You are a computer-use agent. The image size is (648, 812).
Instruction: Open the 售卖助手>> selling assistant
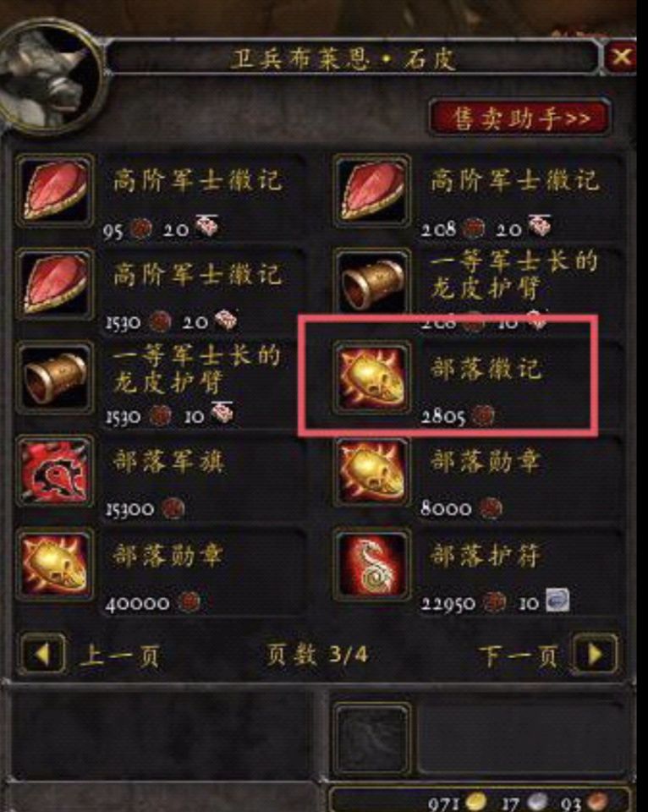[x=519, y=118]
